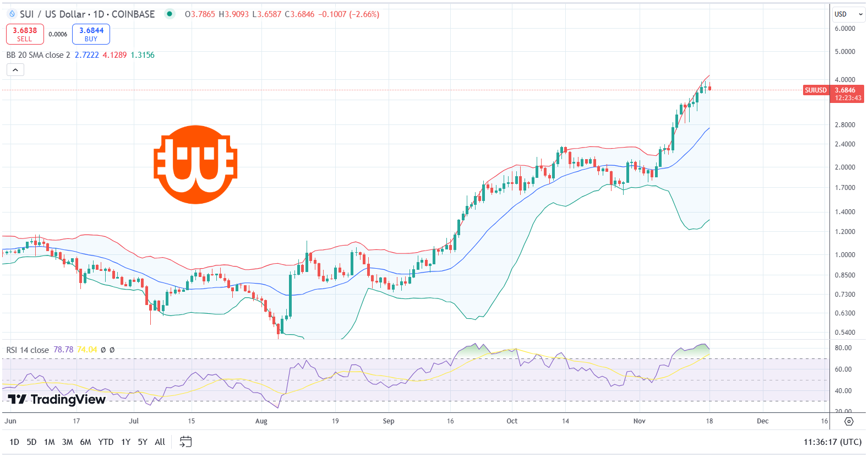Click the 6.0000 price axis label
Screen dimensions: 868x457
tap(845, 29)
